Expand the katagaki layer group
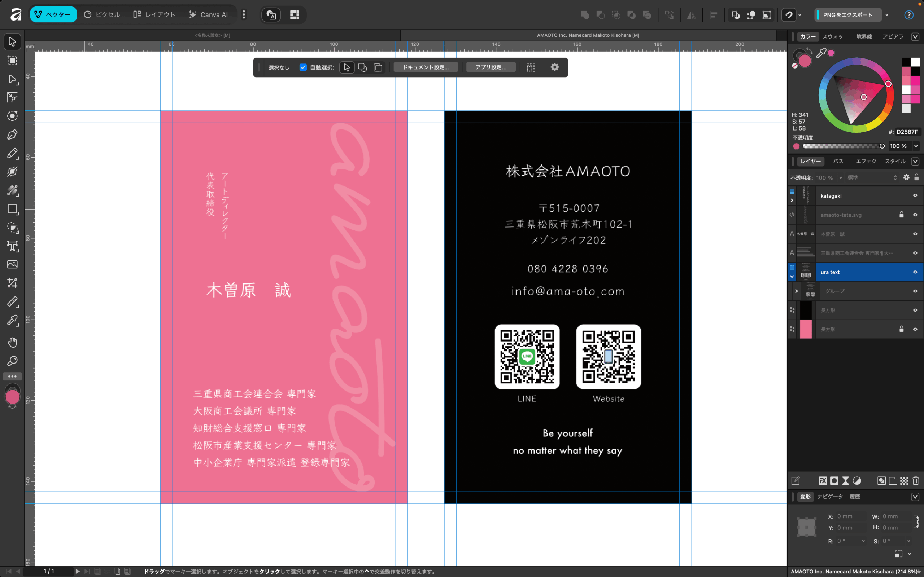 (792, 201)
